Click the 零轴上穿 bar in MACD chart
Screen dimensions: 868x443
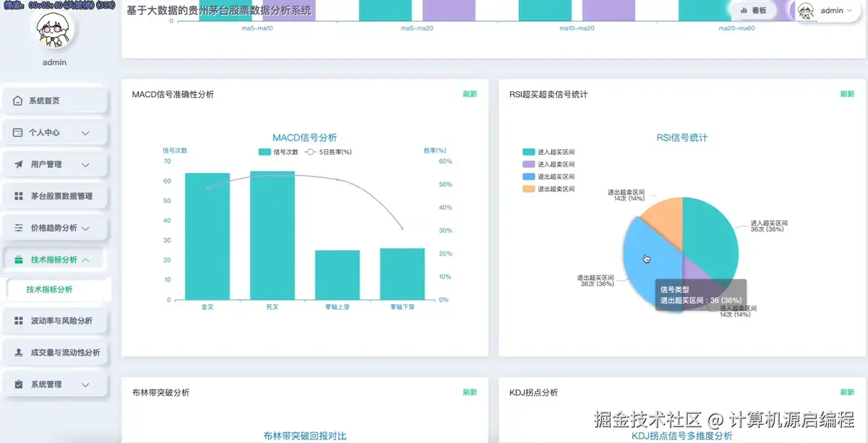click(337, 275)
